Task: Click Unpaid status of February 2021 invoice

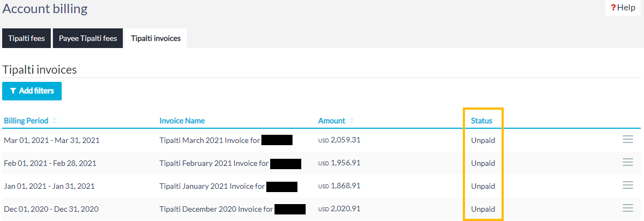Action: click(483, 163)
